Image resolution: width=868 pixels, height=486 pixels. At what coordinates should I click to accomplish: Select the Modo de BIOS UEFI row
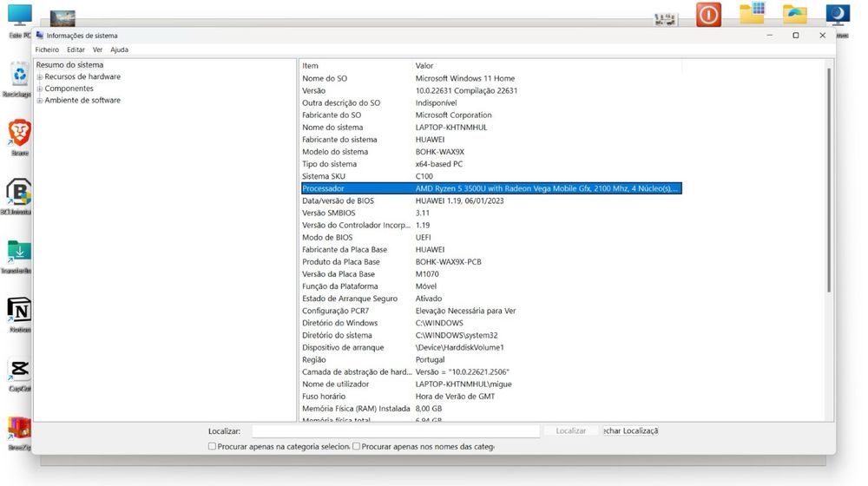pos(491,238)
